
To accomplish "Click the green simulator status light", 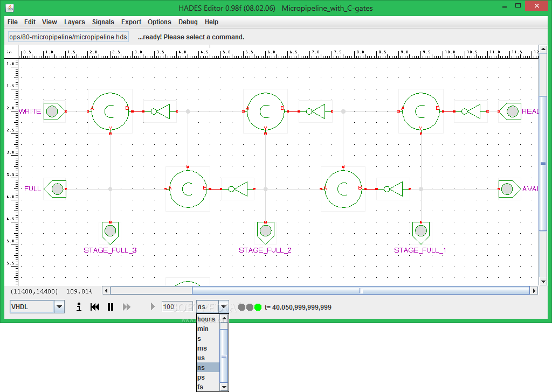I will tap(258, 307).
